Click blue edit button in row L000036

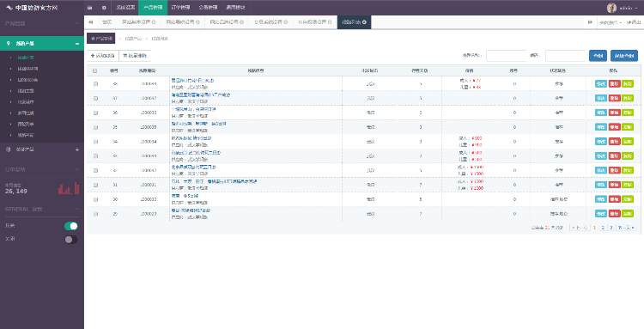[600, 113]
